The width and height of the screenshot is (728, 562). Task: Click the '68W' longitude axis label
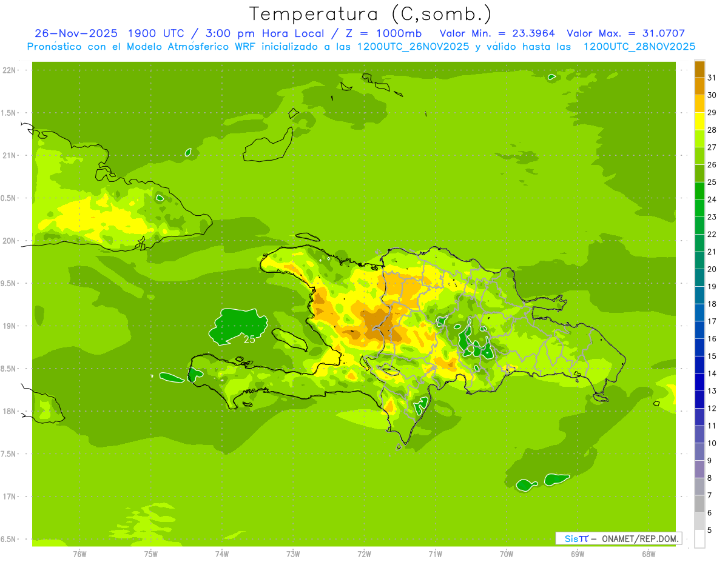[649, 554]
